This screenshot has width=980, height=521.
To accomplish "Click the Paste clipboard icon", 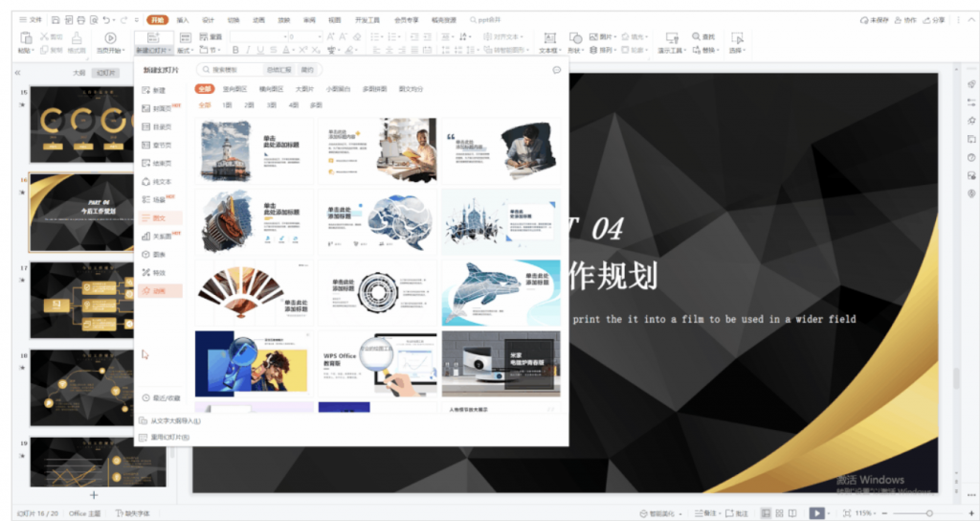I will point(26,38).
